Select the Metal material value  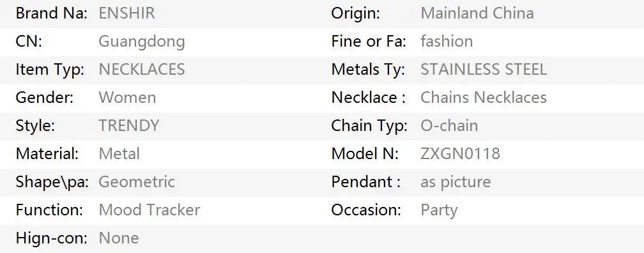[119, 153]
